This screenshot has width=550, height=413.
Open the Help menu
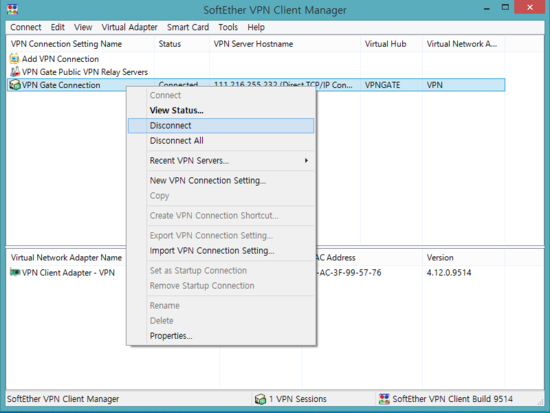[x=256, y=27]
